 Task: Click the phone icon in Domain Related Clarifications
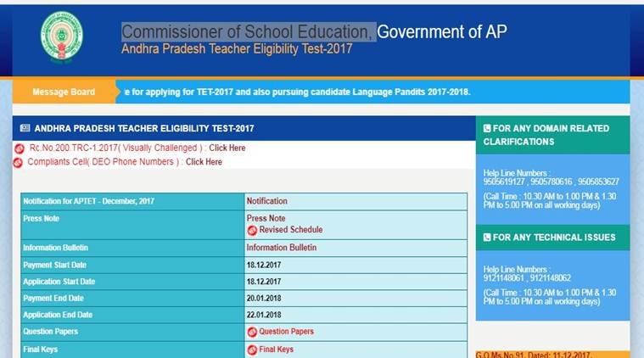pos(488,129)
